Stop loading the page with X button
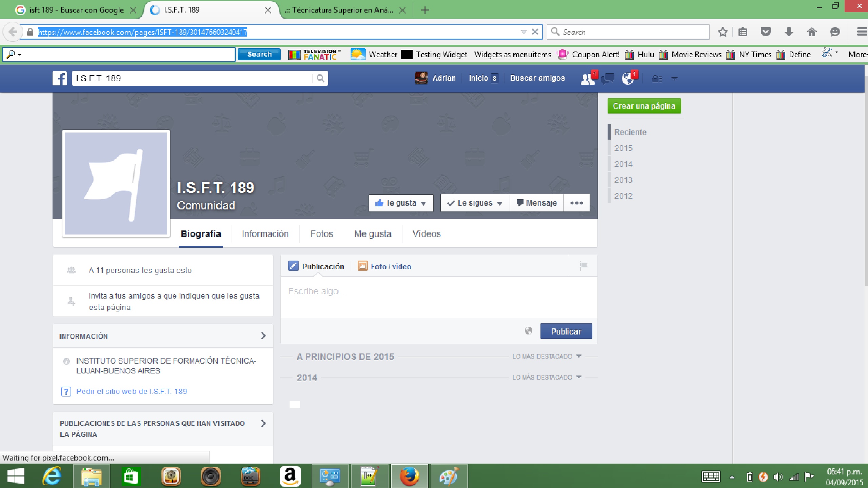This screenshot has height=488, width=868. click(x=535, y=32)
